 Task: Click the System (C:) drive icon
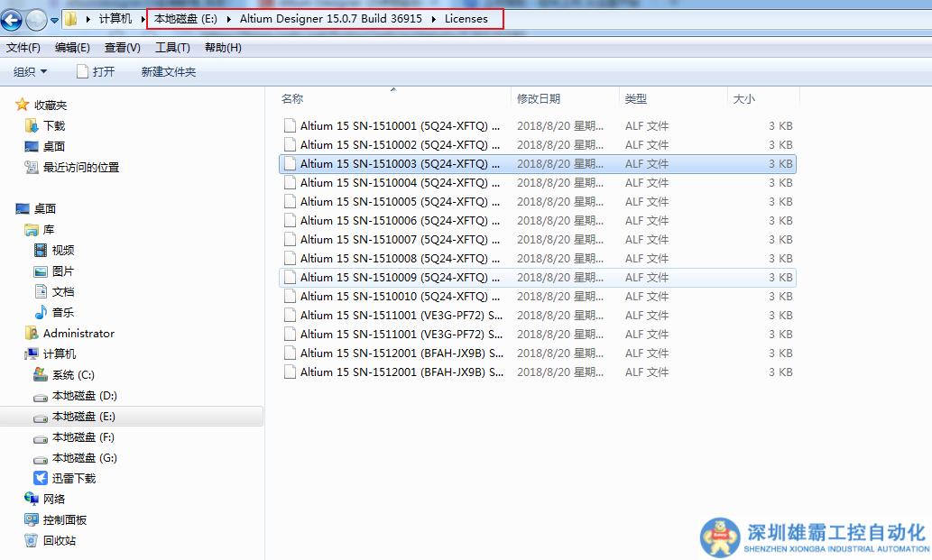coord(41,375)
